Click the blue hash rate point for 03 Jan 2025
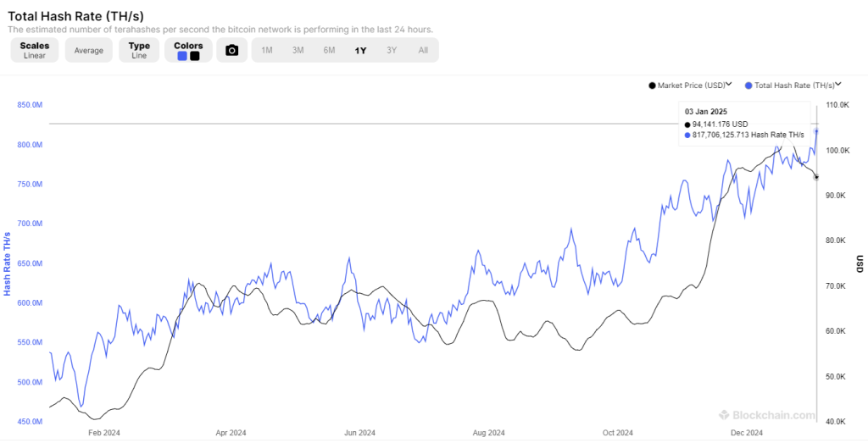 tap(816, 130)
